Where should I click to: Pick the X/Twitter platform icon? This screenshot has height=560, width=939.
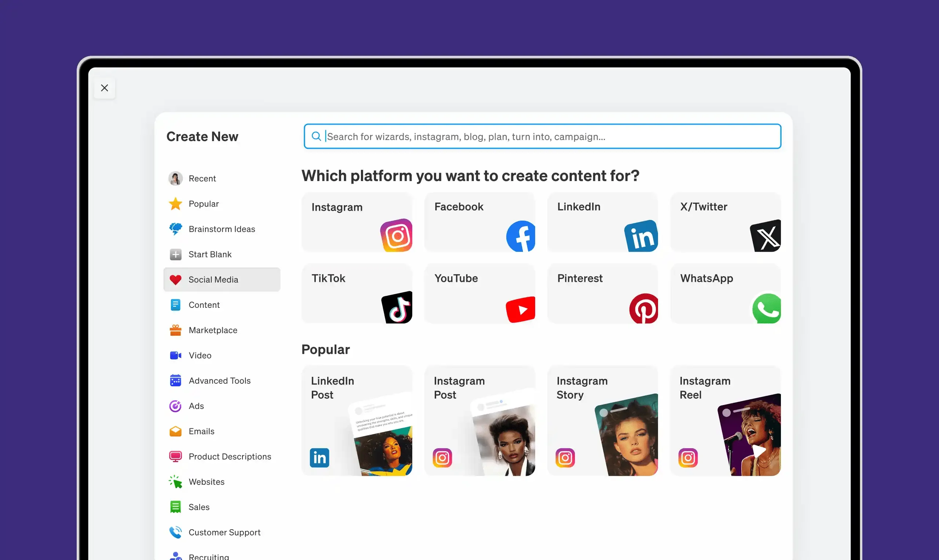(x=765, y=236)
